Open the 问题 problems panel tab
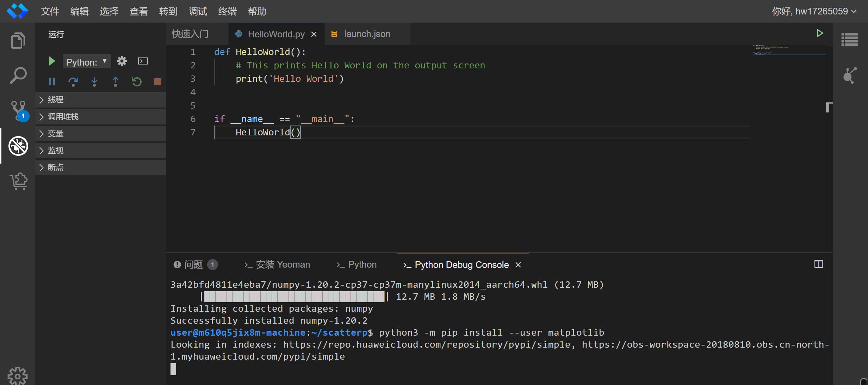Image resolution: width=868 pixels, height=385 pixels. coord(194,264)
